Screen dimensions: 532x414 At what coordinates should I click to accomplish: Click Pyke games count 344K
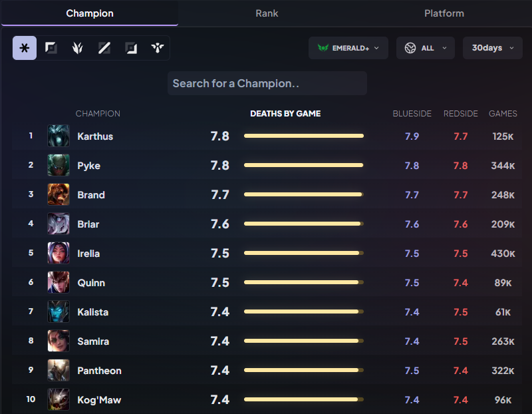coord(503,165)
